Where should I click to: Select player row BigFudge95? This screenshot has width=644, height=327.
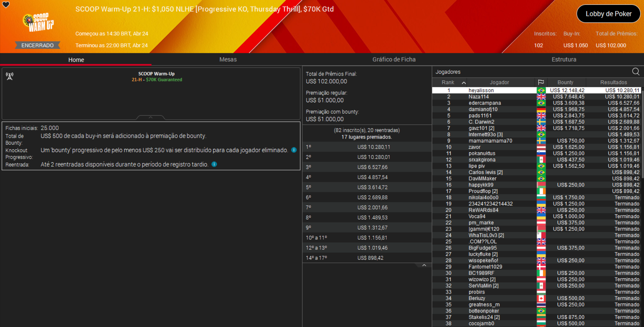[x=537, y=248]
